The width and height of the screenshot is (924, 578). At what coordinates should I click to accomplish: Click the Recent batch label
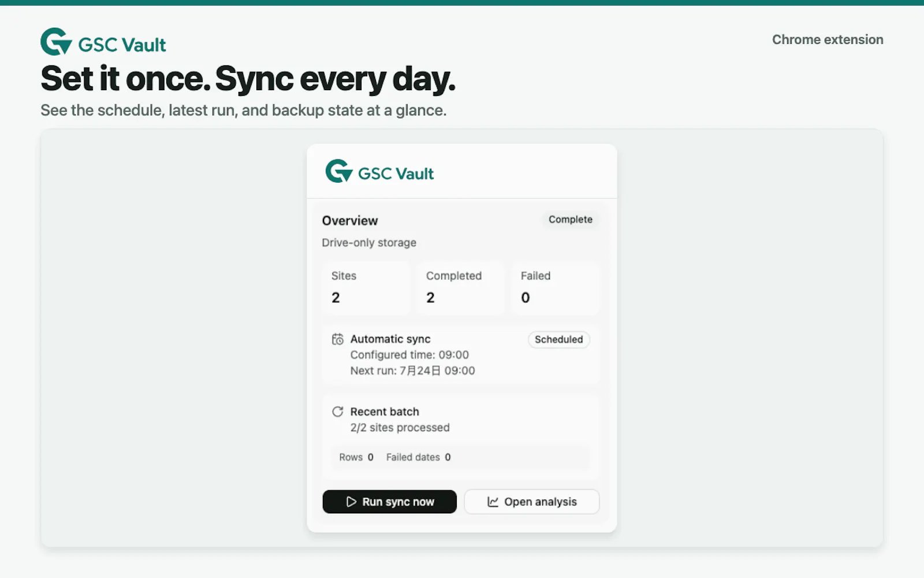(x=385, y=412)
